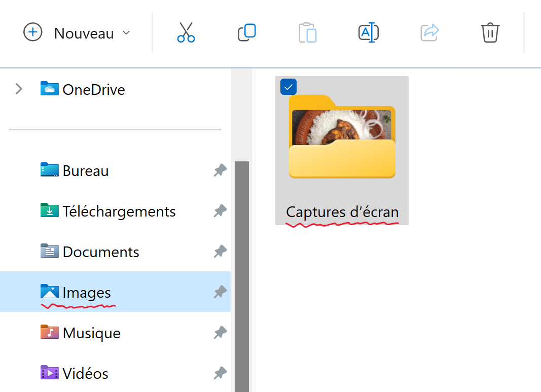The image size is (541, 392).
Task: Expand the OneDrive tree entry
Action: tap(18, 89)
